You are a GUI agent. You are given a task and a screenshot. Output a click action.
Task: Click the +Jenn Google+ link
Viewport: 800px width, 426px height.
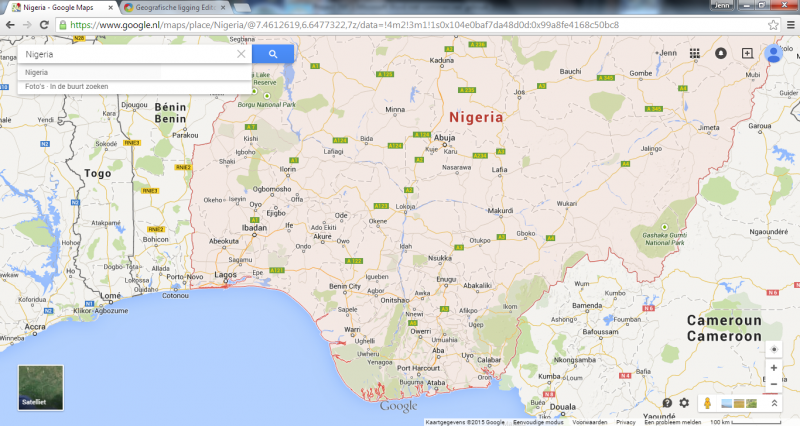pos(667,53)
